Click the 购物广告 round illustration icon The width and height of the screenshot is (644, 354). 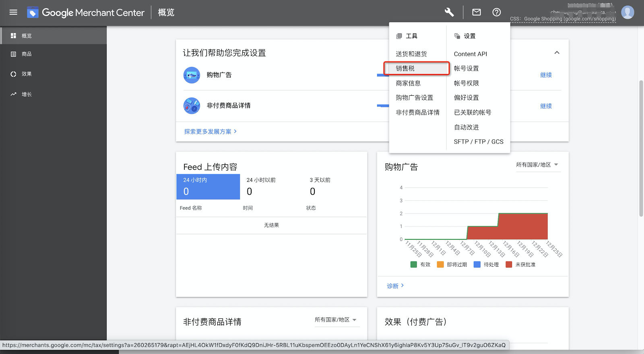coord(192,75)
